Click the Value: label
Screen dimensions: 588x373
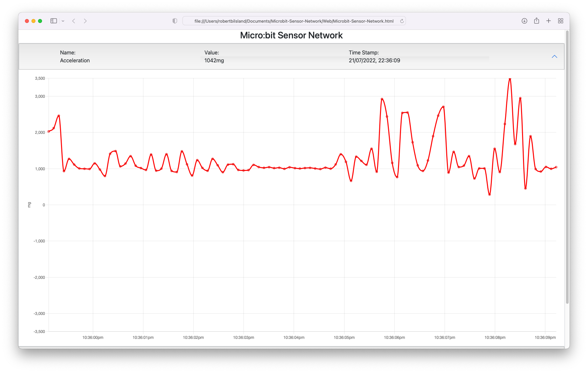tap(212, 52)
